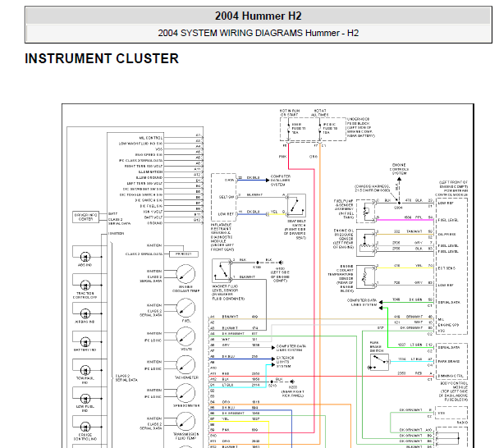Click the "2004 SYSTEM WIRING DIAGRAMS Hummer - H2" subtitle
The height and width of the screenshot is (448, 499).
click(258, 33)
